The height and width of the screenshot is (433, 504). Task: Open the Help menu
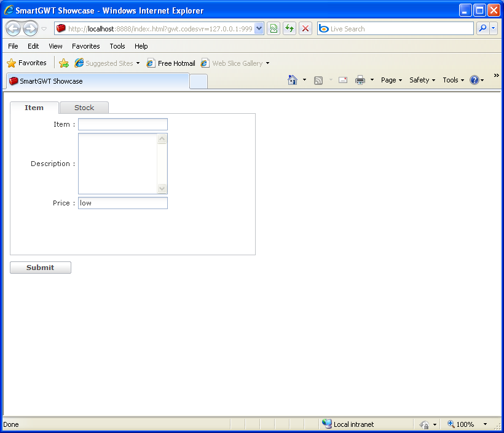141,46
